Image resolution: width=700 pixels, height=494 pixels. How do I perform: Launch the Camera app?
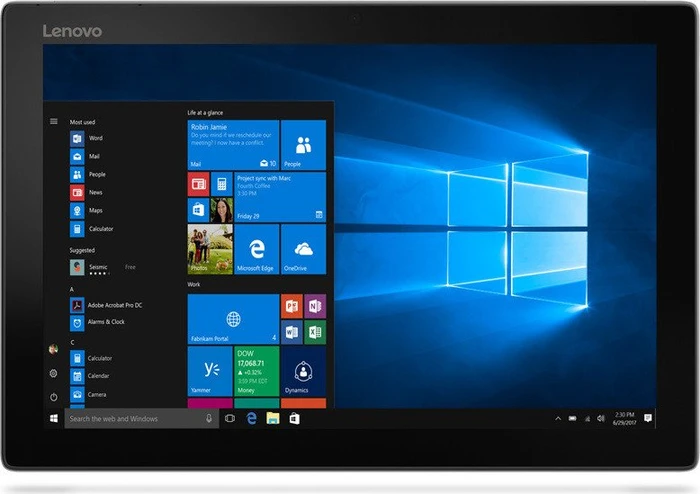pyautogui.click(x=88, y=394)
